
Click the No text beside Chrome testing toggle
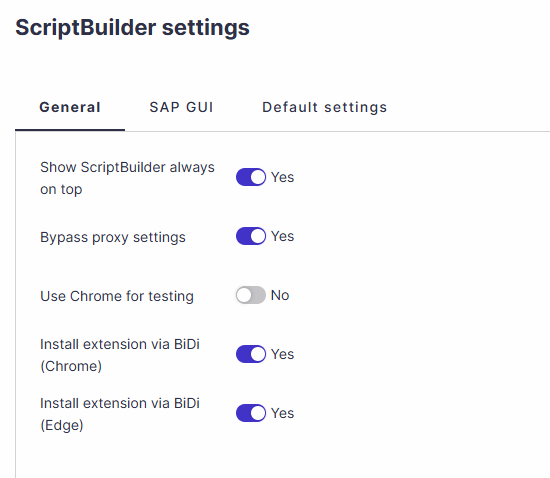tap(280, 295)
